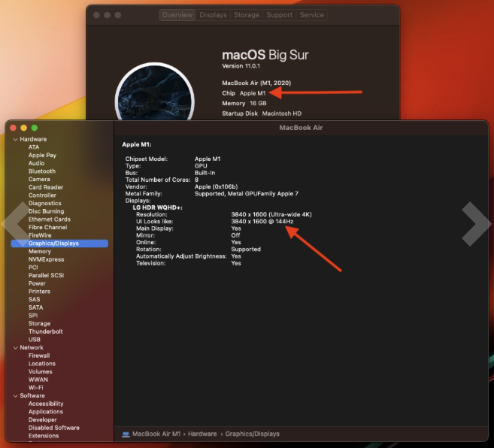Viewport: 494px width, 448px height.
Task: Select USB in sidebar
Action: (x=35, y=340)
